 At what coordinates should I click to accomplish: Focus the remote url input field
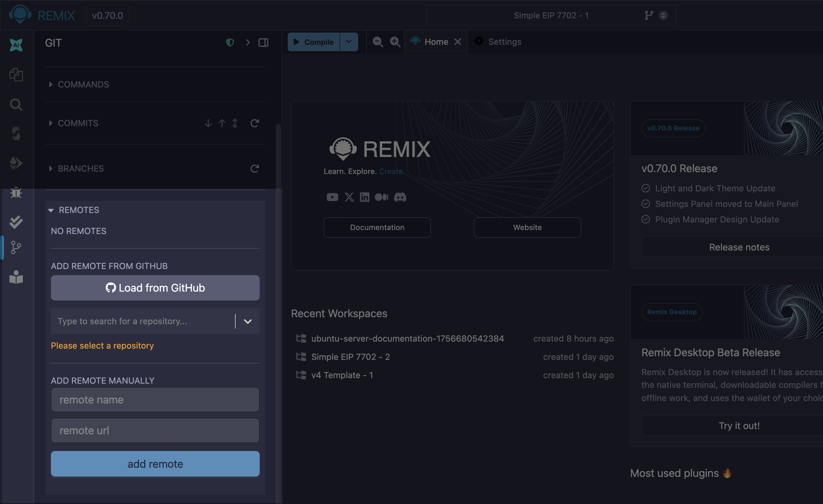pyautogui.click(x=155, y=431)
